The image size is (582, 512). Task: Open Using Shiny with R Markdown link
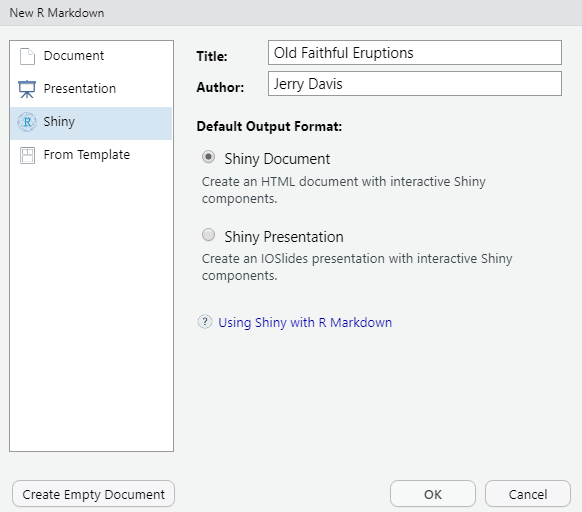(x=305, y=322)
